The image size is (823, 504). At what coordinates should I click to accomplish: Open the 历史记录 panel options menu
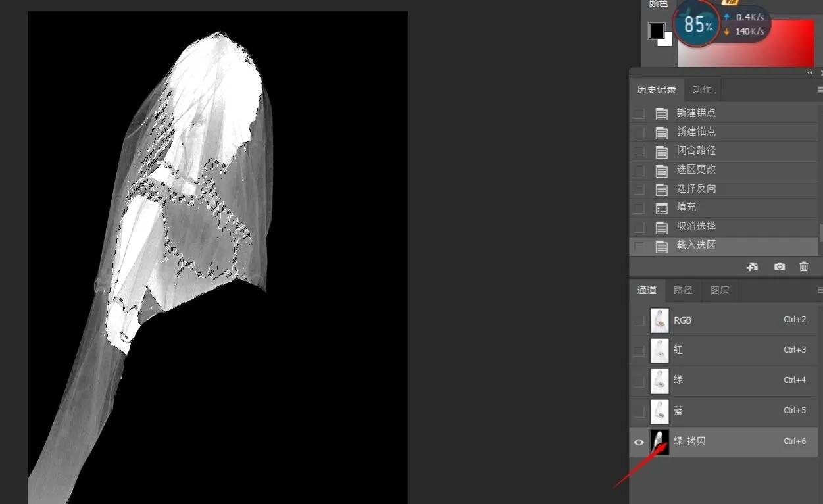(819, 89)
